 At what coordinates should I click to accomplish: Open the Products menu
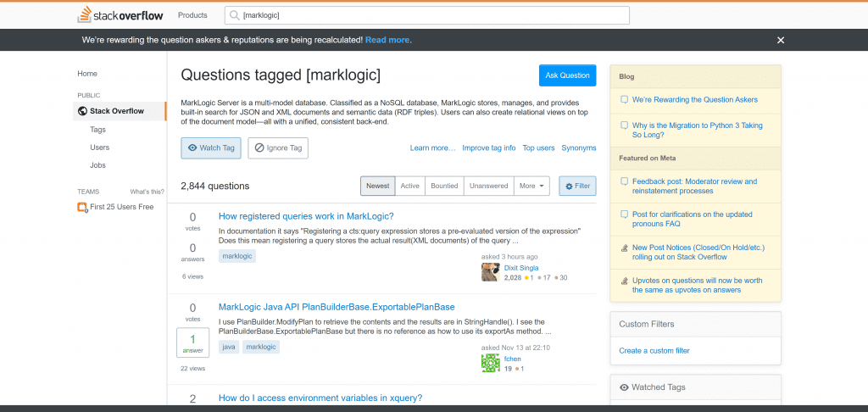192,15
